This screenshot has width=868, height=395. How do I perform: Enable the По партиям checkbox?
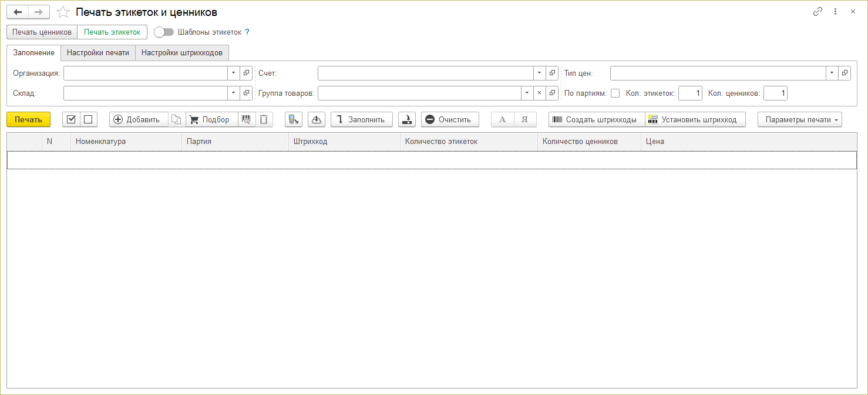coord(615,93)
